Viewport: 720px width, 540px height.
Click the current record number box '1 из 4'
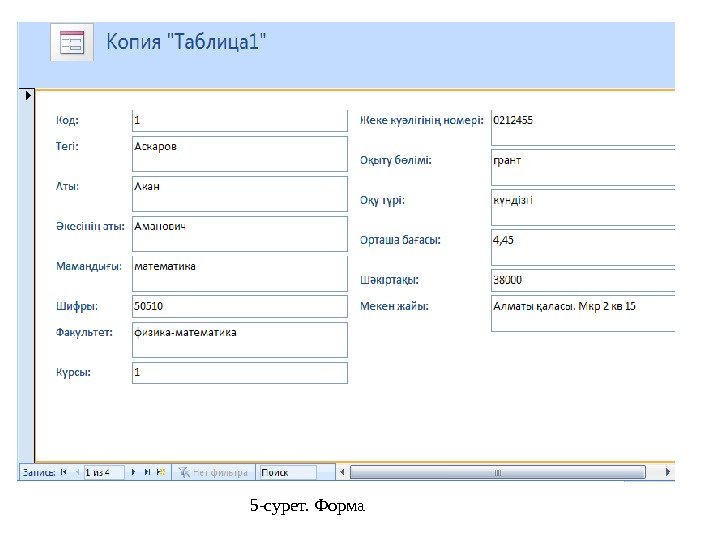[x=104, y=472]
